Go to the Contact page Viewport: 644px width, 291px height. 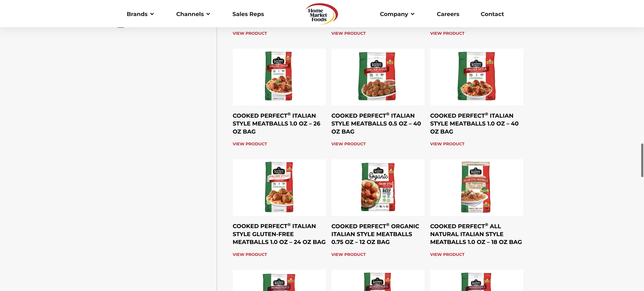pos(492,14)
